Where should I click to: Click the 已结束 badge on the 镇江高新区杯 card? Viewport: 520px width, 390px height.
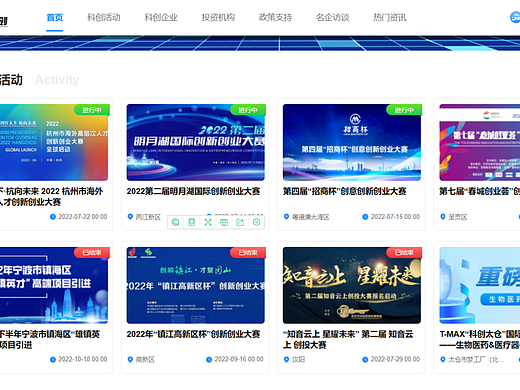pos(248,252)
